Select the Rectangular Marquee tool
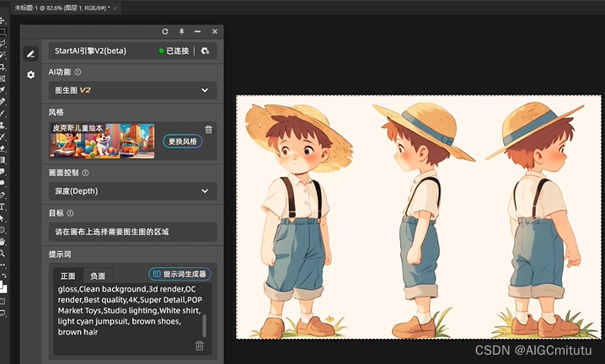 [3, 32]
